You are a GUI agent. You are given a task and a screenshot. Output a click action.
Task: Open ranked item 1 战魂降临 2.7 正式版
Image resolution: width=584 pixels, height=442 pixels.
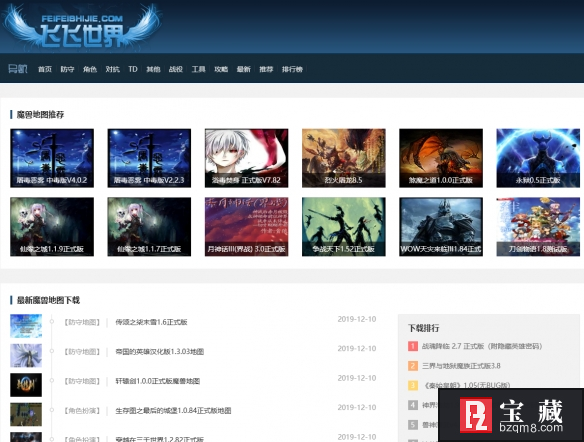tap(482, 346)
